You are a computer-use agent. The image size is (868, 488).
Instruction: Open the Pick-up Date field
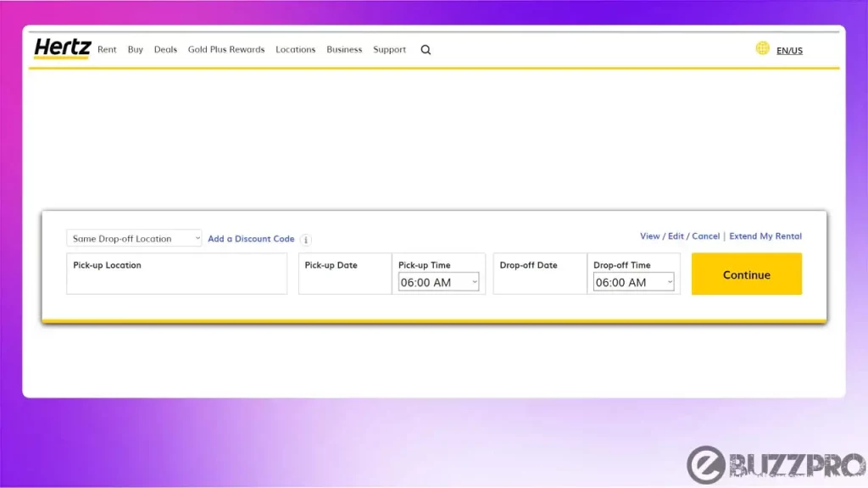click(x=345, y=274)
